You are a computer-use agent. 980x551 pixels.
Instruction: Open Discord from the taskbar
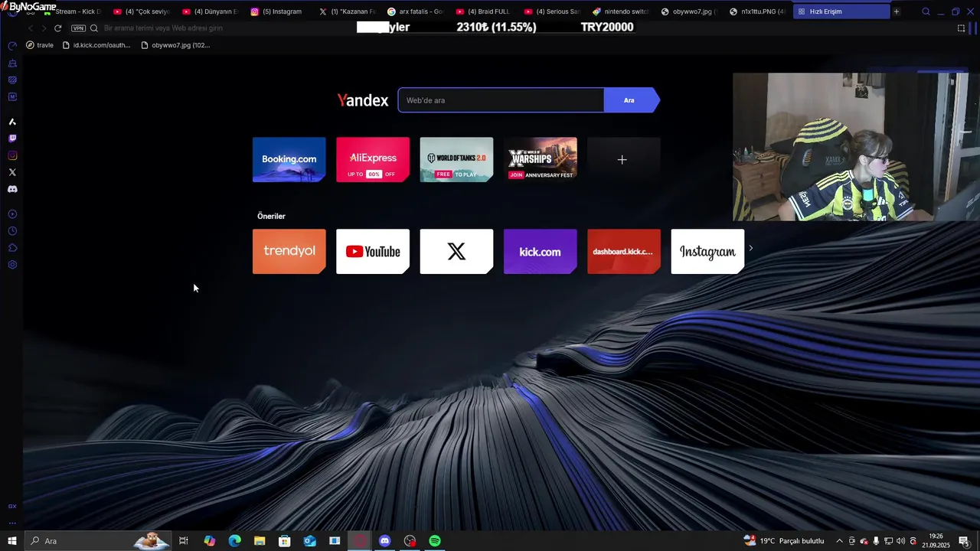tap(385, 541)
